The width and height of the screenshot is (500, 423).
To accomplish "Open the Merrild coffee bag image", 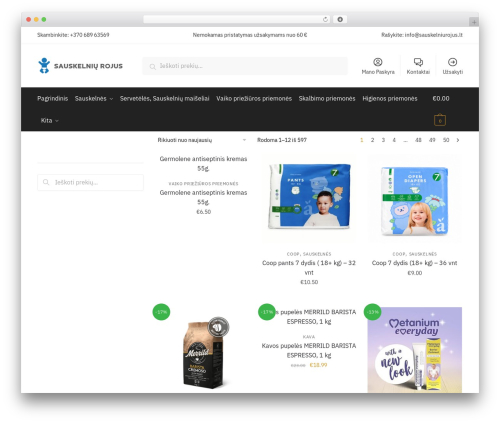I will click(203, 353).
